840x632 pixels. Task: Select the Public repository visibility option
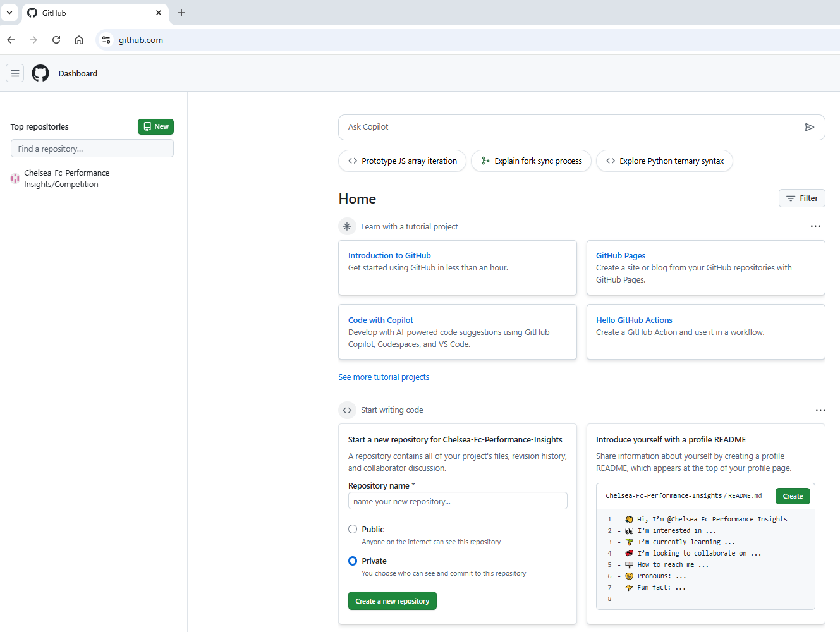(353, 529)
